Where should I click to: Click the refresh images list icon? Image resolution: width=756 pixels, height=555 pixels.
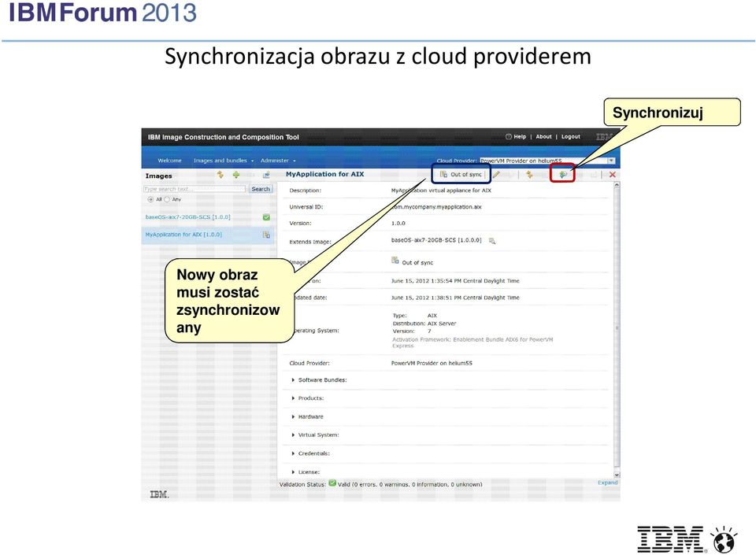click(x=220, y=175)
